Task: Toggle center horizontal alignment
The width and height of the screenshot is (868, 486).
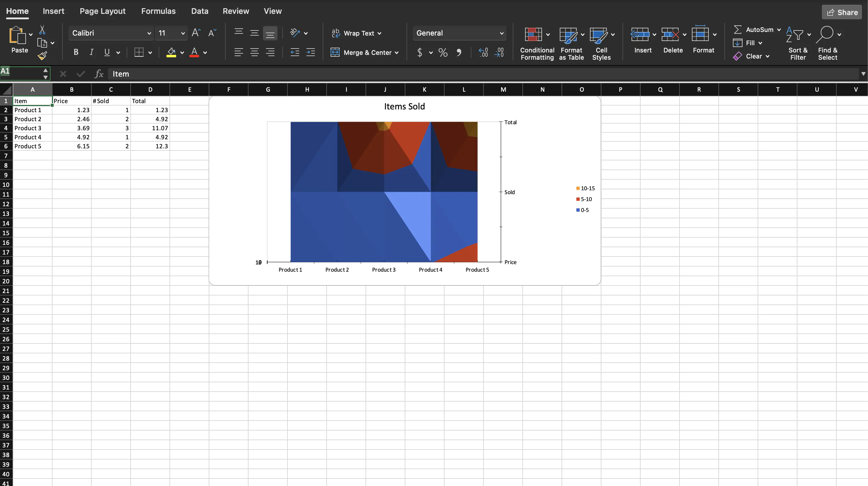Action: [255, 52]
